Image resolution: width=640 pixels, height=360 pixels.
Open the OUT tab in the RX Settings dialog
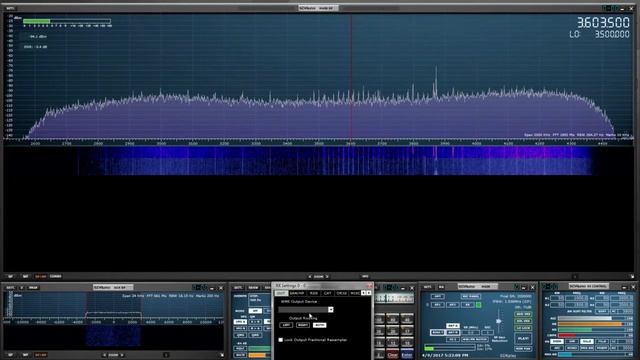[281, 293]
